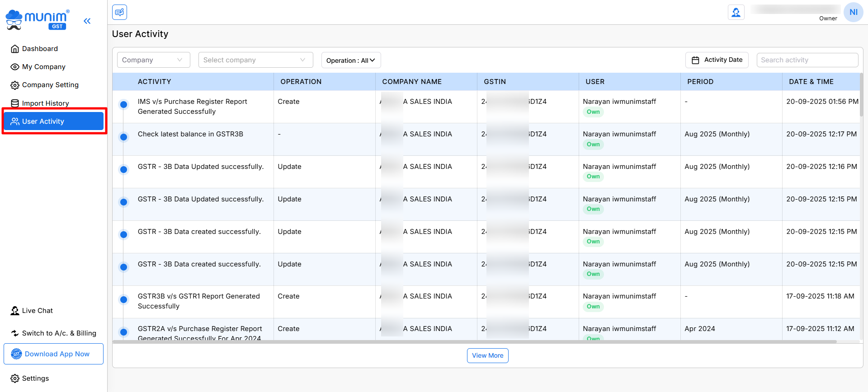Expand the Select company dropdown
This screenshot has height=392, width=868.
[255, 60]
